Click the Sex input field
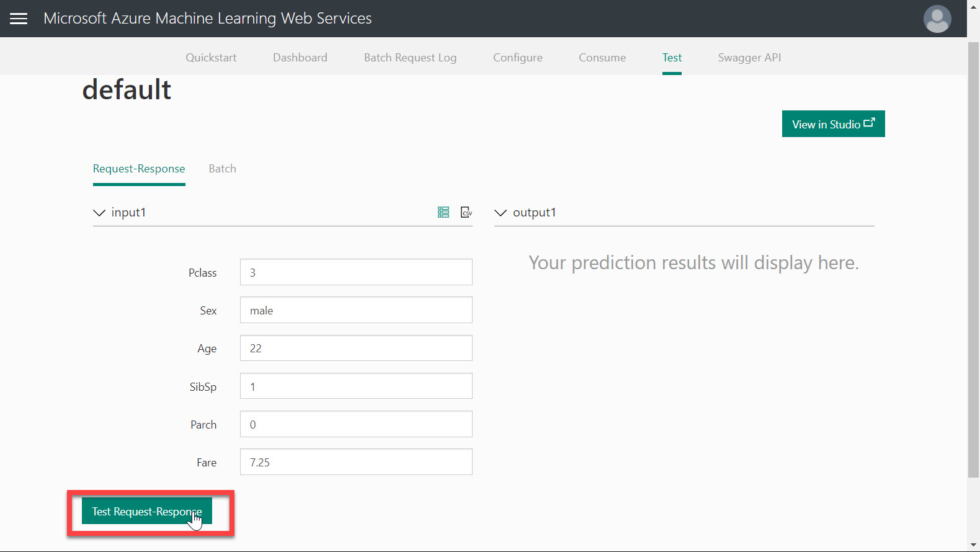This screenshot has width=980, height=552. pos(356,310)
